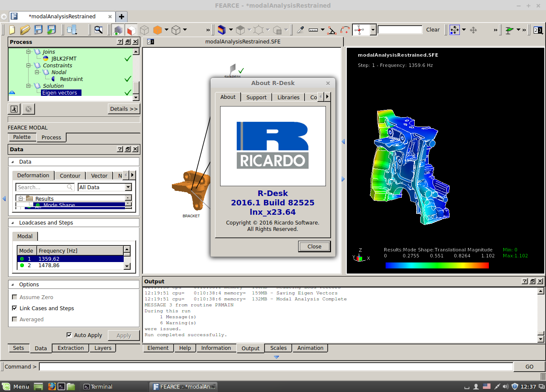Collapse the Options section
Image resolution: width=546 pixels, height=392 pixels.
tap(12, 284)
